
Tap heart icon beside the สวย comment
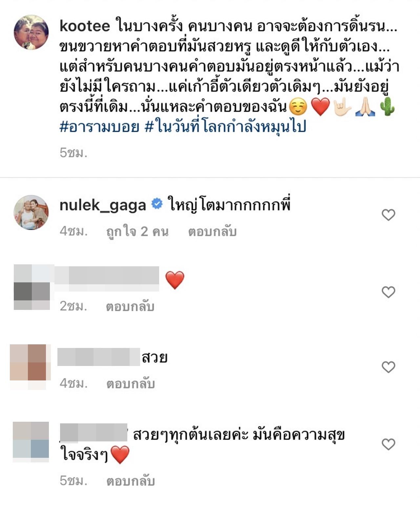click(388, 367)
